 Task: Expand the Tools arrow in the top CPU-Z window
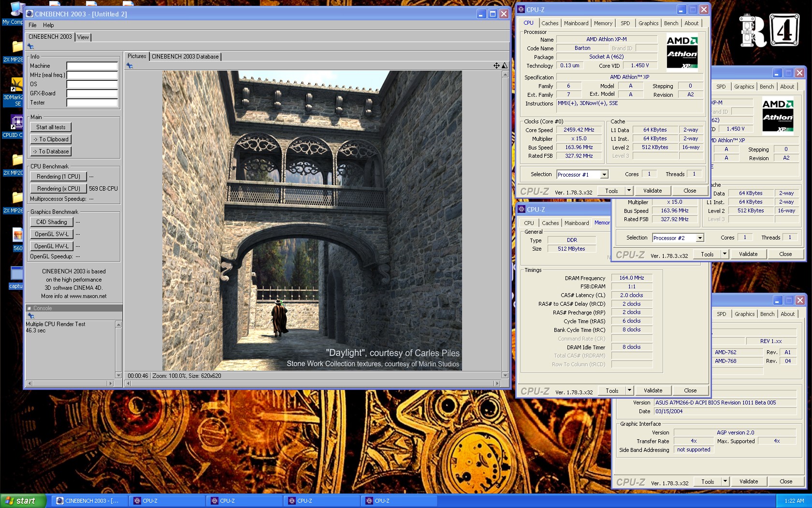(x=629, y=191)
